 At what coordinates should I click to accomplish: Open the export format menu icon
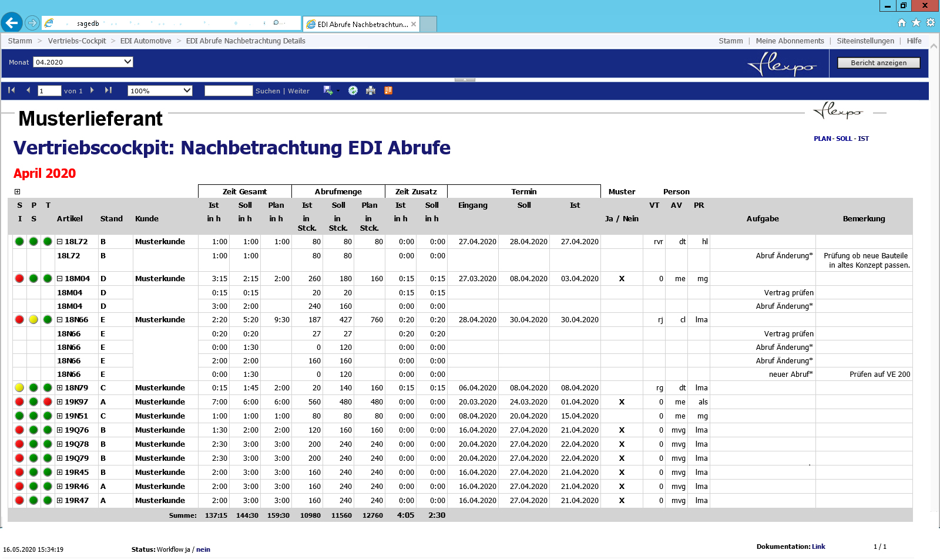tap(328, 90)
